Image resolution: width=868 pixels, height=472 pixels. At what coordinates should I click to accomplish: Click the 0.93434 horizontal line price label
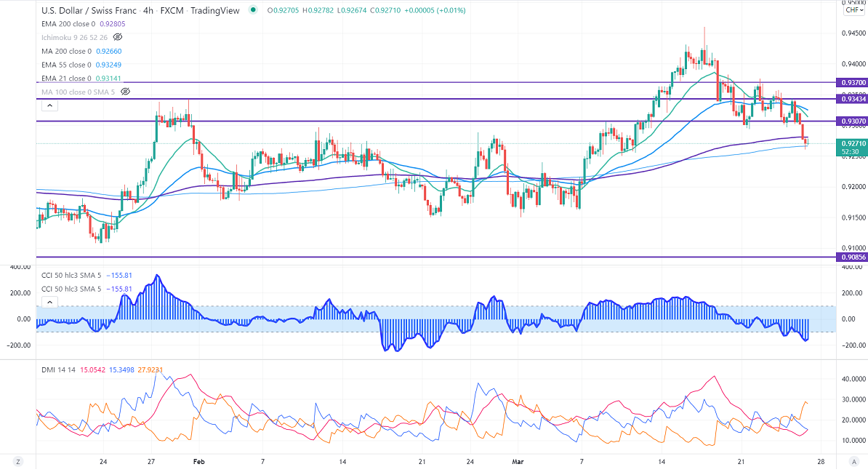(x=852, y=99)
